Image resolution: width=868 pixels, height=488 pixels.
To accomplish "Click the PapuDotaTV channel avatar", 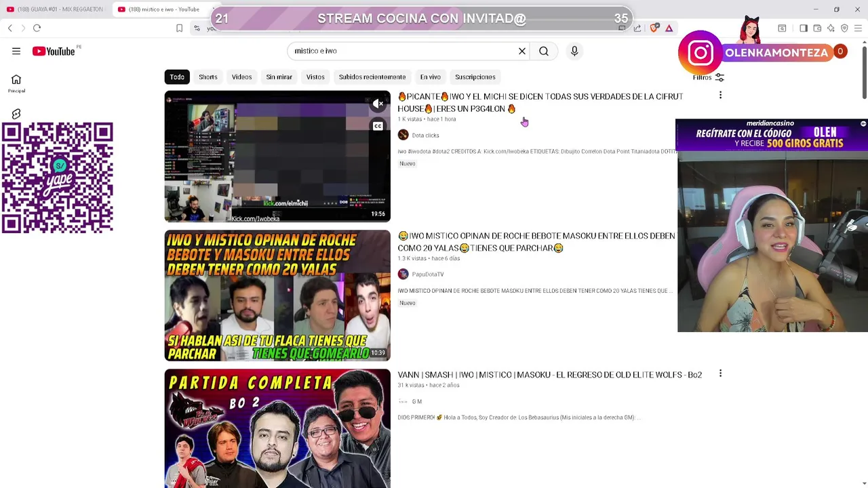I will click(403, 274).
